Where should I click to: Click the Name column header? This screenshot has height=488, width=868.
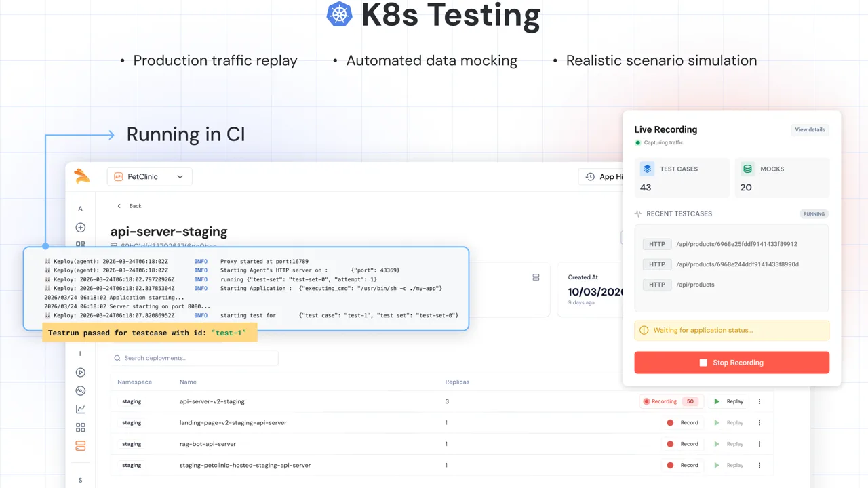tap(188, 382)
